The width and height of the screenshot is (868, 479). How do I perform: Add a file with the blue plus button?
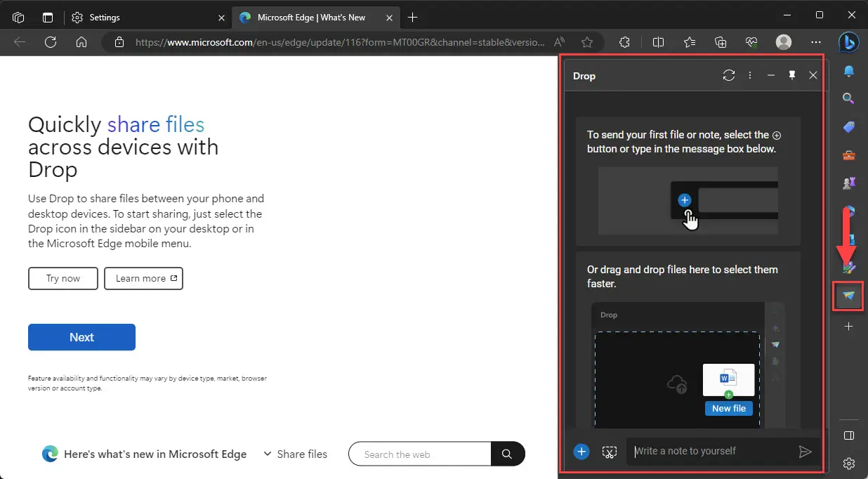pyautogui.click(x=581, y=452)
